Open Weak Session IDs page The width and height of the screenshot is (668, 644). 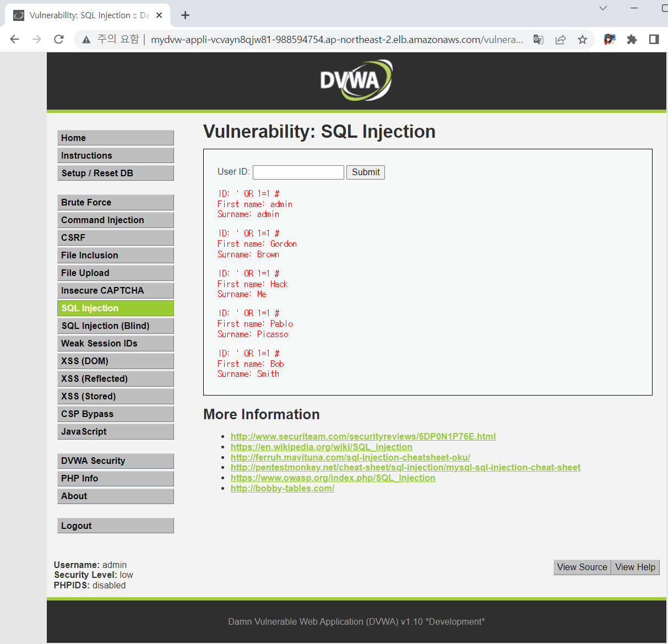coord(116,343)
